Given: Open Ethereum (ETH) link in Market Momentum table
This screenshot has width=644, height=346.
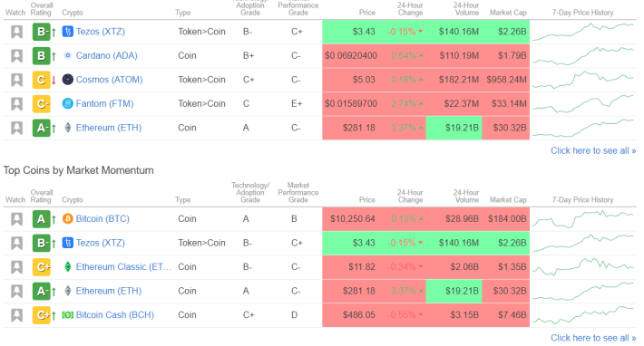Looking at the screenshot, I should (109, 291).
